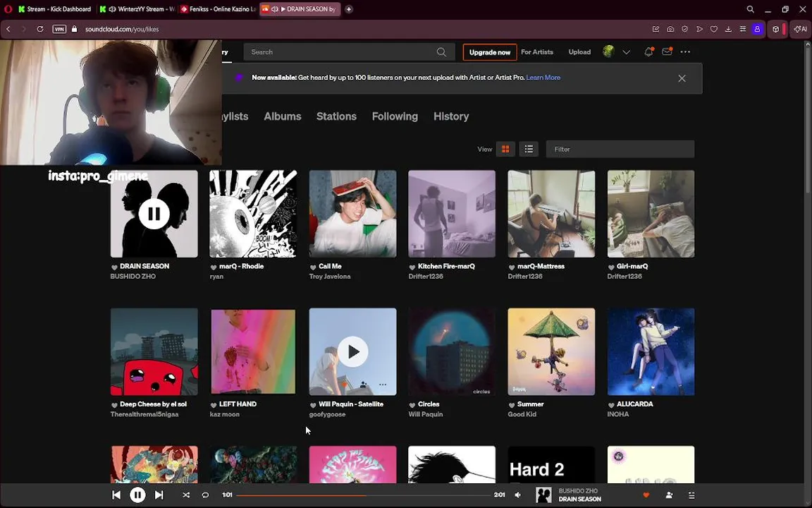Open the Summer track artwork
Image resolution: width=812 pixels, height=508 pixels.
click(x=551, y=351)
